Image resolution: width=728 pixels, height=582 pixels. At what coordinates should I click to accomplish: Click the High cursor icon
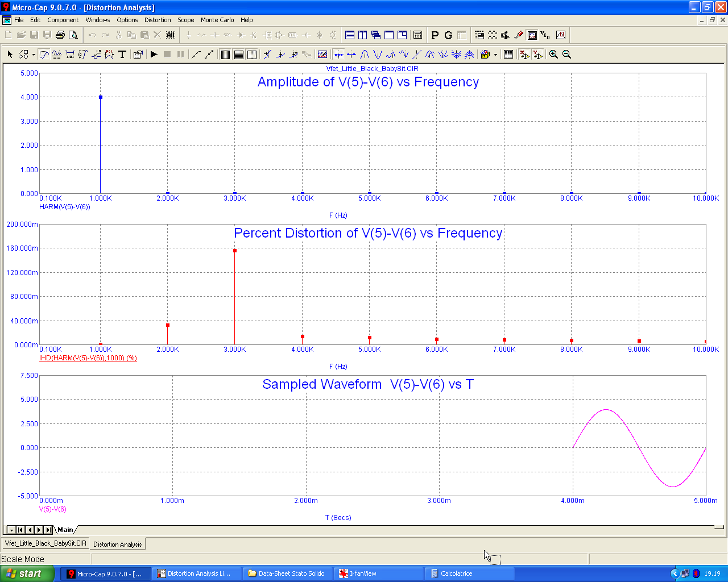point(391,55)
